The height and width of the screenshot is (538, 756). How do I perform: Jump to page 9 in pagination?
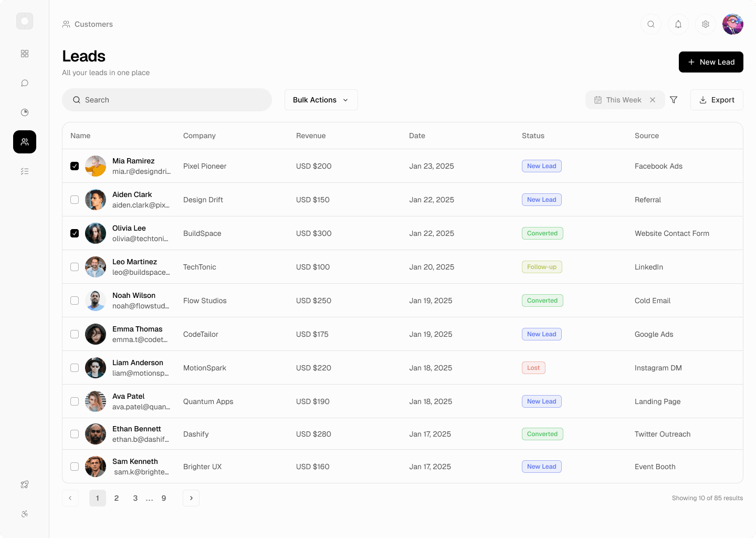pos(164,498)
